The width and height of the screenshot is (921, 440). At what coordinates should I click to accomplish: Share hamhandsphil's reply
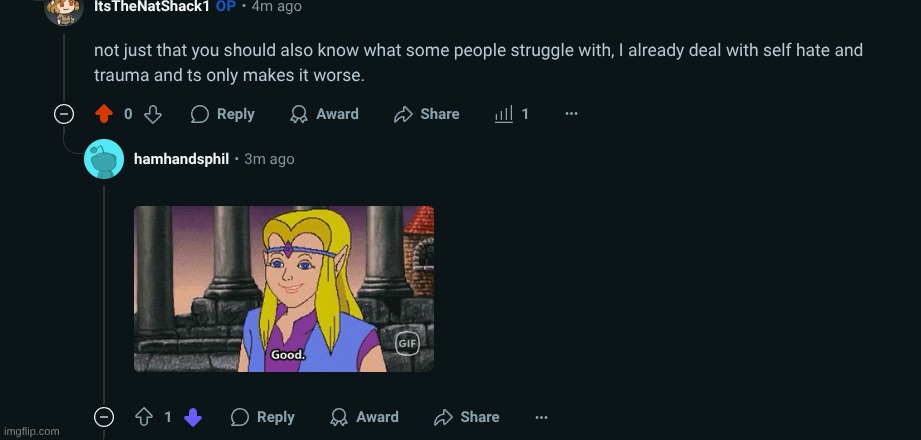pyautogui.click(x=467, y=417)
